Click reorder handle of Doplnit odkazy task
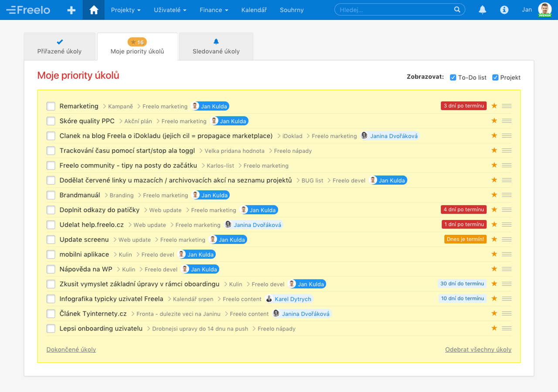The image size is (558, 392). click(507, 210)
